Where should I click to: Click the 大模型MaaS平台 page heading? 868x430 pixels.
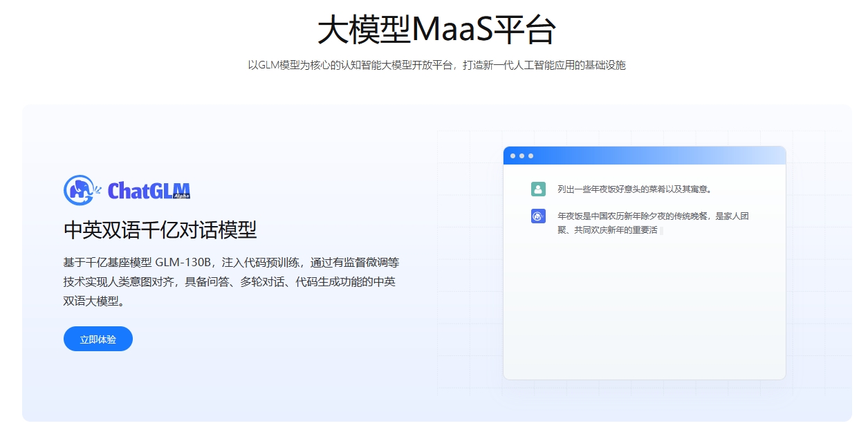(436, 30)
